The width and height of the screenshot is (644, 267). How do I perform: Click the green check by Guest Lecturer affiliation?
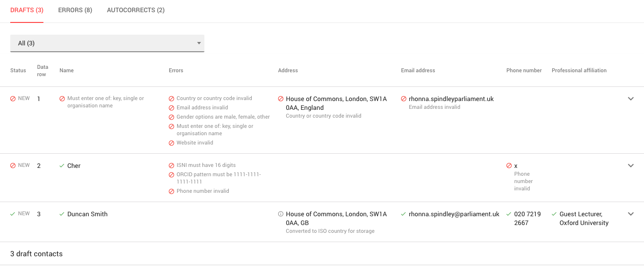click(x=554, y=214)
